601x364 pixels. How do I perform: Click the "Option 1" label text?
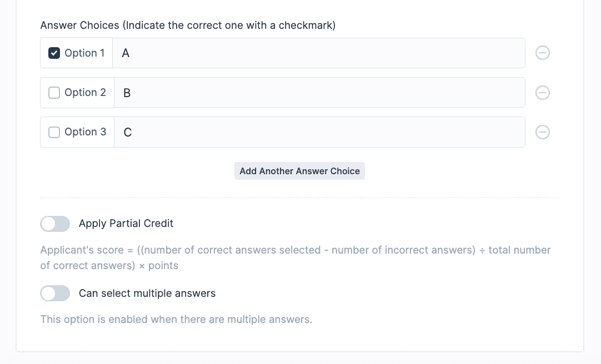[x=84, y=53]
